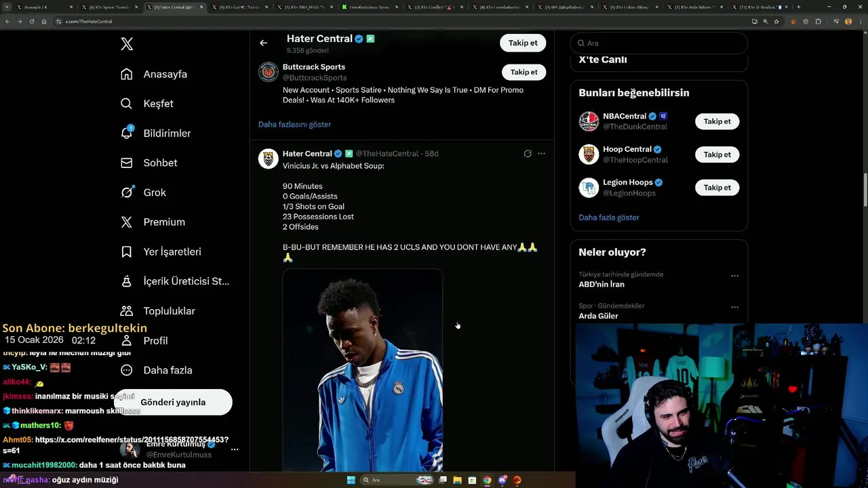Open Task View from the taskbar
868x488 pixels.
tap(443, 480)
